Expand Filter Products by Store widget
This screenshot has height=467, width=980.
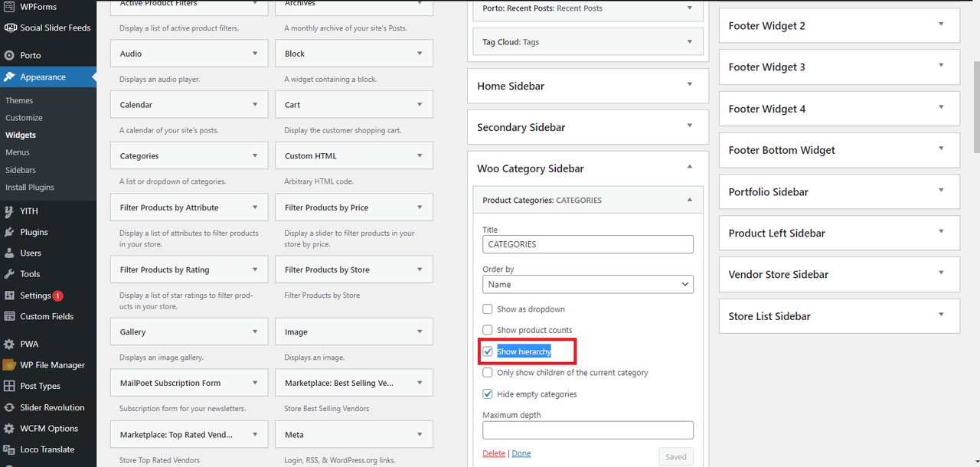point(420,269)
